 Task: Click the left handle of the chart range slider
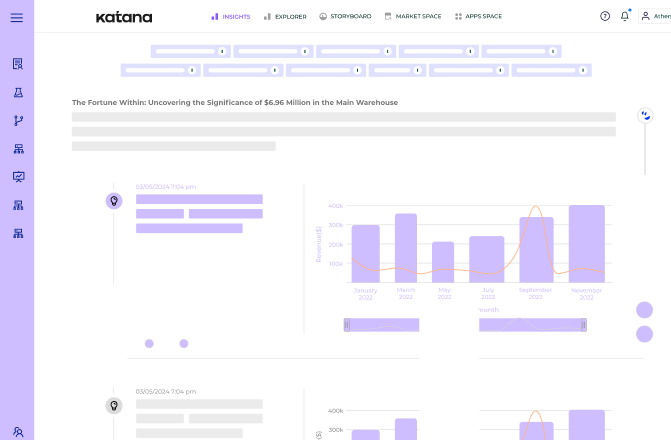347,325
